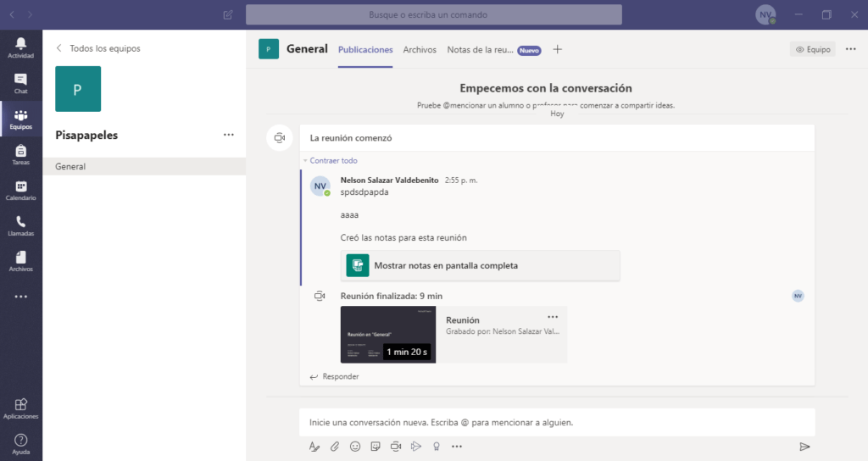Open Calendario in the sidebar
Screen dimensions: 868x461
pyautogui.click(x=21, y=190)
